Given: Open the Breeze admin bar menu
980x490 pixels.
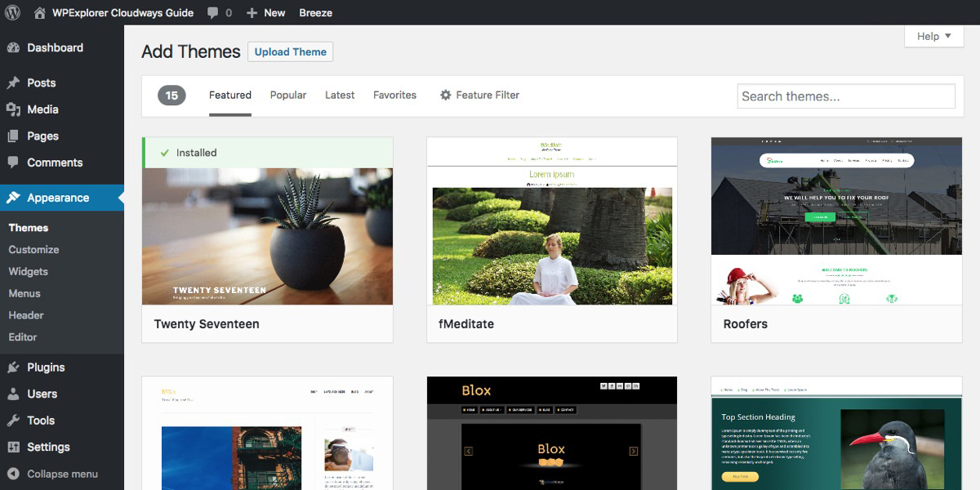Looking at the screenshot, I should click(x=315, y=13).
